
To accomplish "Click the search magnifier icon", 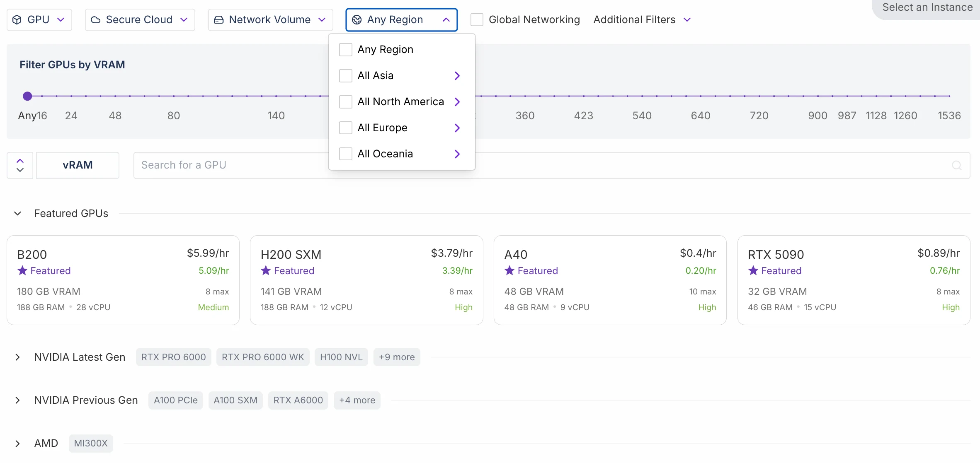I will pos(957,165).
